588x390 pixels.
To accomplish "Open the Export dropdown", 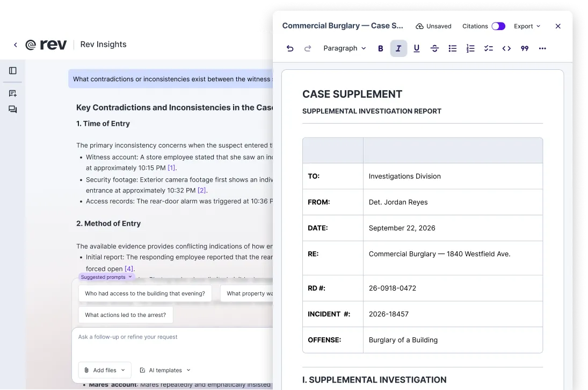I will click(x=527, y=26).
